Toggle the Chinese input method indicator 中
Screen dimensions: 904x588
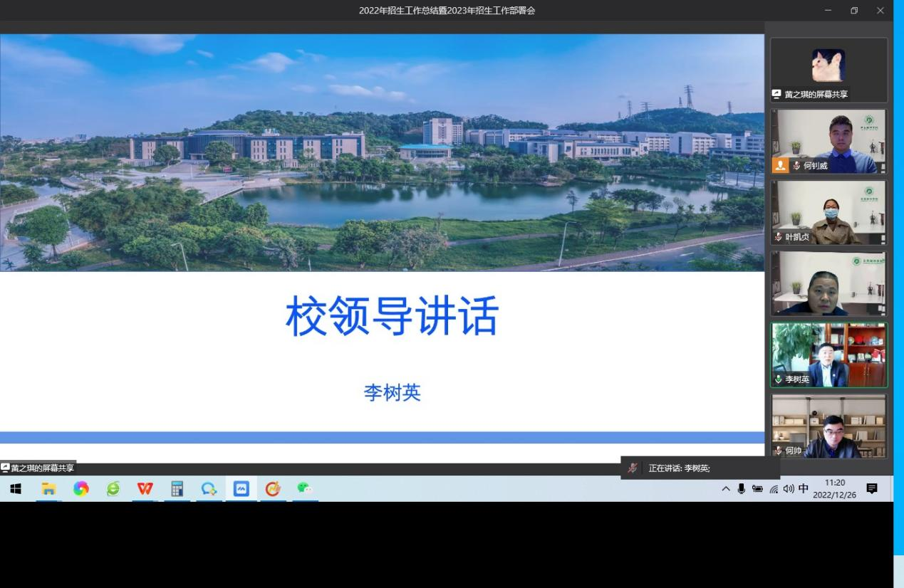point(804,488)
